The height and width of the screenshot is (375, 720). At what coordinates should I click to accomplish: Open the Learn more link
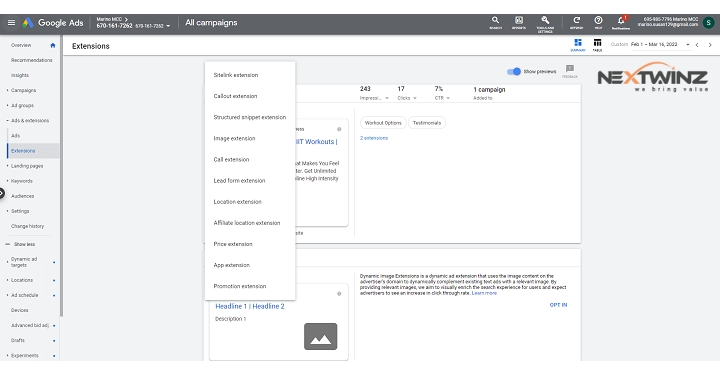click(484, 293)
